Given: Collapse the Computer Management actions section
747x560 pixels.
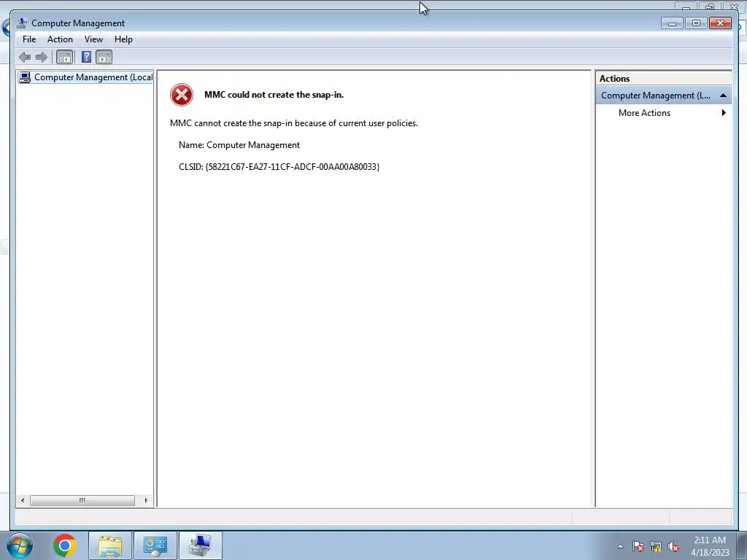Looking at the screenshot, I should click(723, 96).
